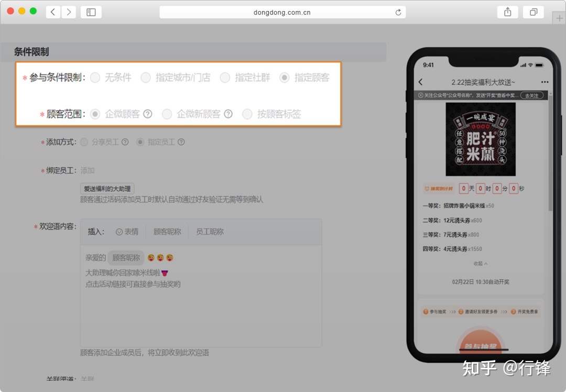Collapse the prize list via 收起
Image resolution: width=566 pixels, height=392 pixels.
[481, 264]
